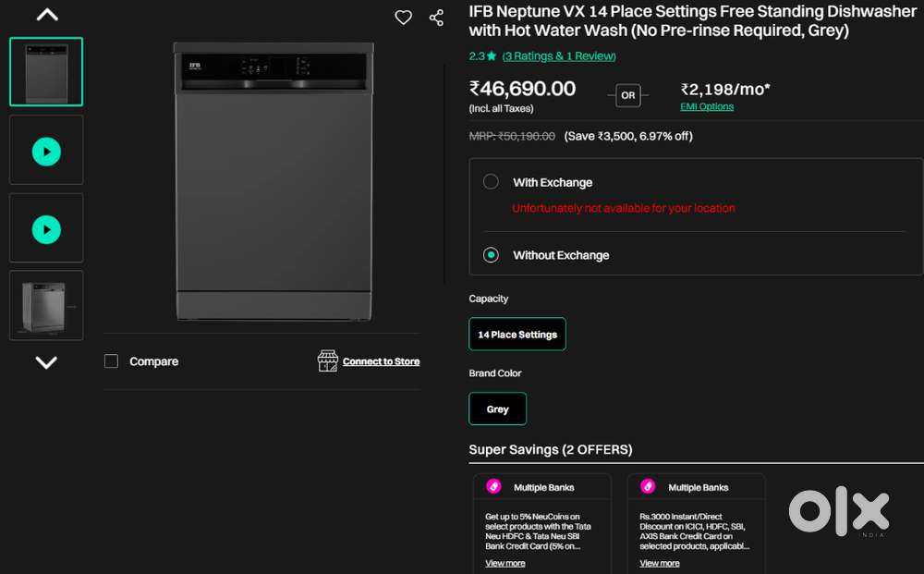This screenshot has width=924, height=574.
Task: Show next thumbnails with down chevron
Action: 46,361
